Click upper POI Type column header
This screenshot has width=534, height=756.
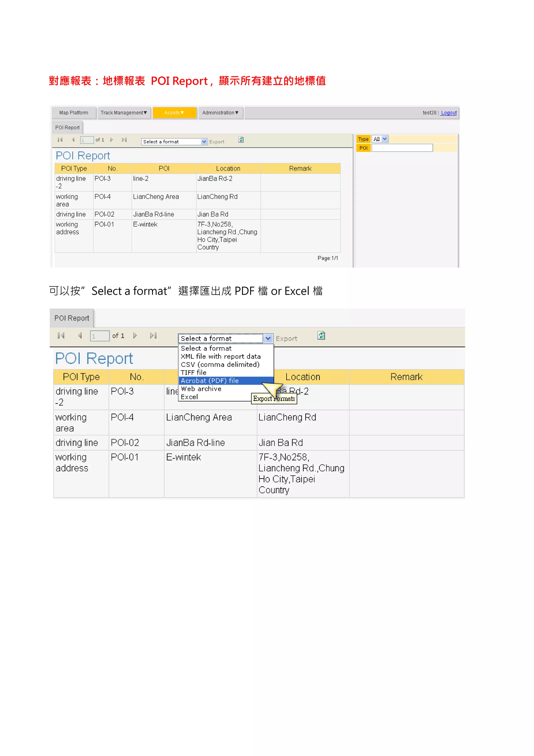click(74, 168)
